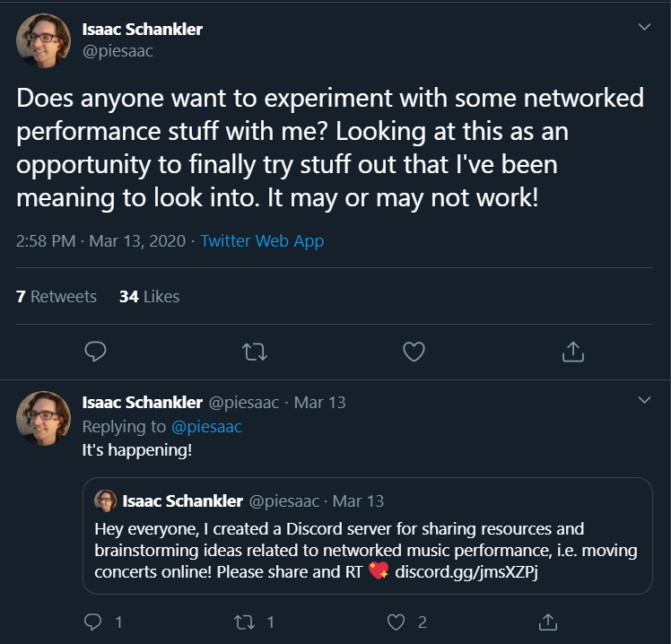Share the main tweet

(572, 352)
